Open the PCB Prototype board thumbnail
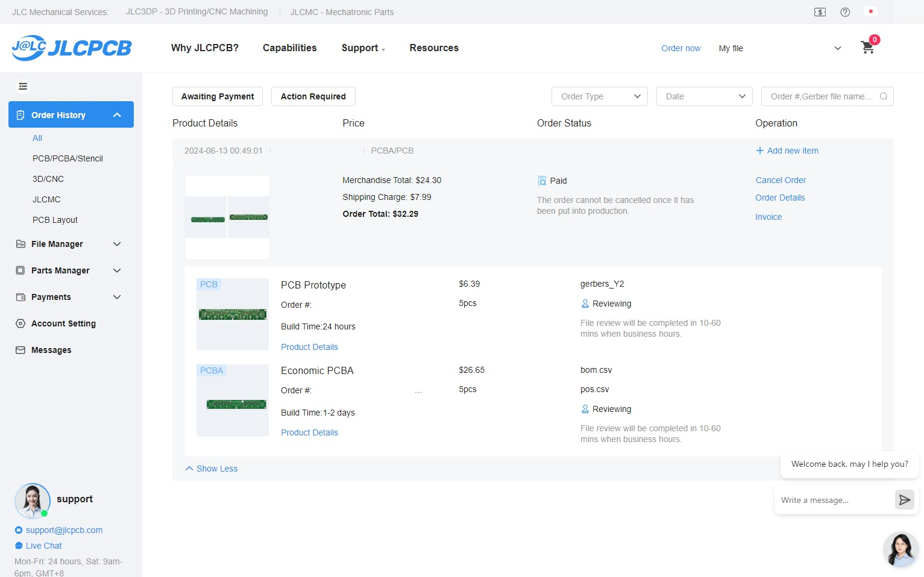The image size is (924, 577). (233, 314)
